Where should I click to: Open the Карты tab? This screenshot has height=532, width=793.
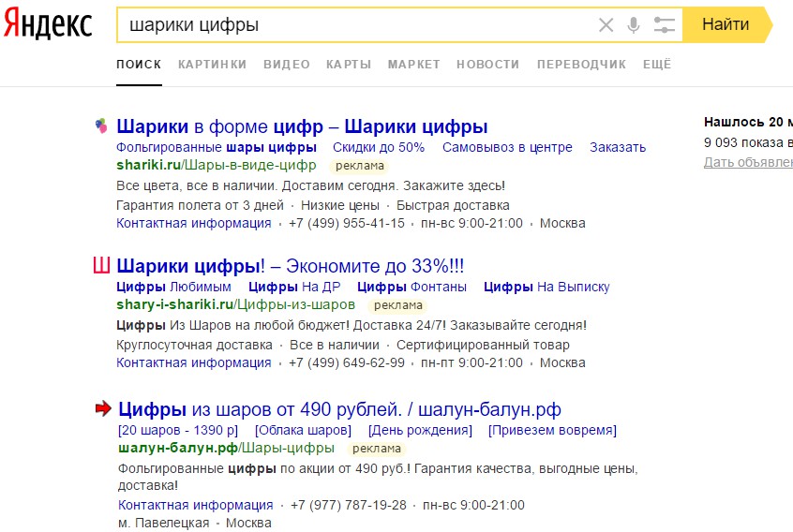coord(349,65)
